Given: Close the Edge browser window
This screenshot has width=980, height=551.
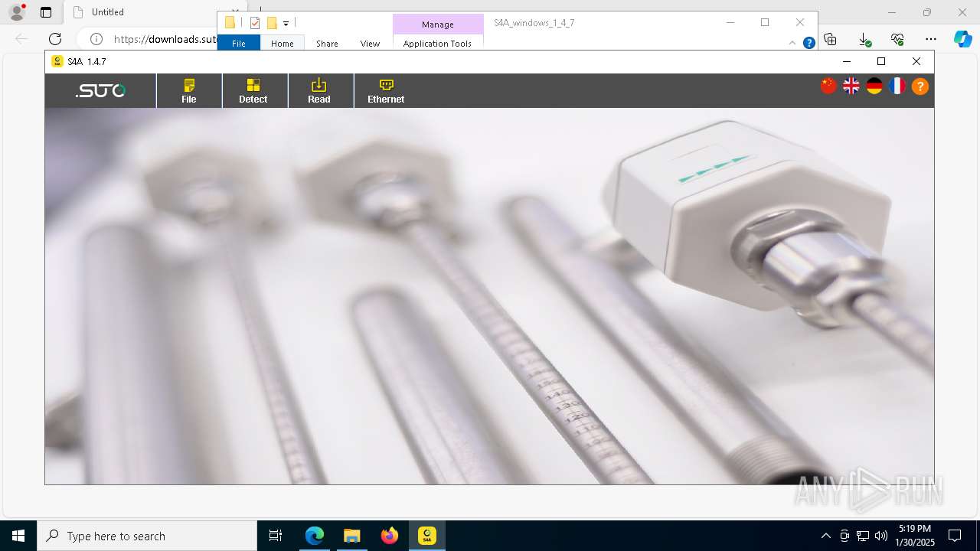Looking at the screenshot, I should pos(962,12).
